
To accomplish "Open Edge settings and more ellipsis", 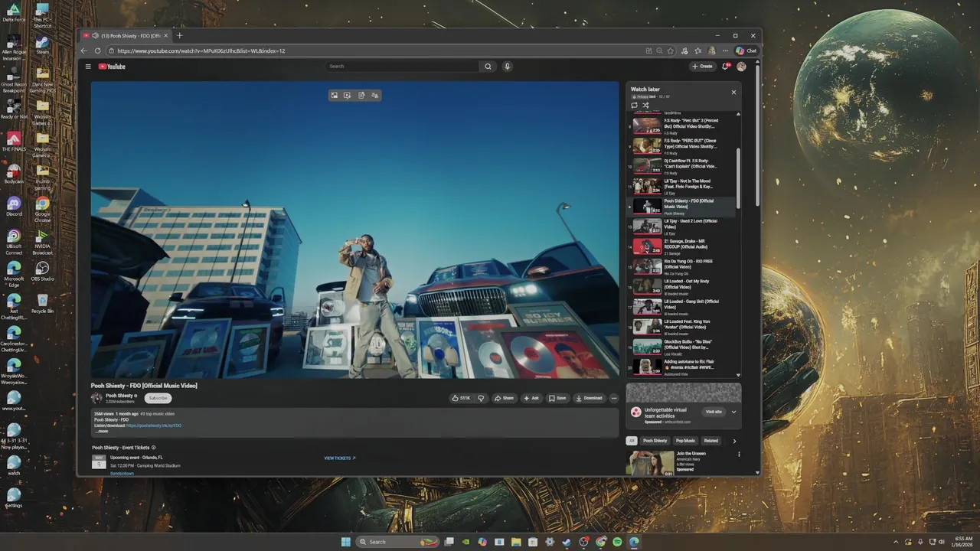I will [725, 51].
